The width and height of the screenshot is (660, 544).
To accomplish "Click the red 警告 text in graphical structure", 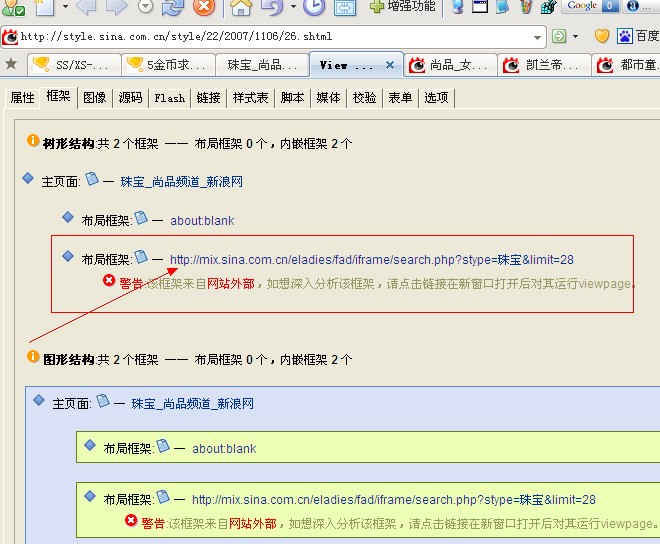I will point(153,524).
